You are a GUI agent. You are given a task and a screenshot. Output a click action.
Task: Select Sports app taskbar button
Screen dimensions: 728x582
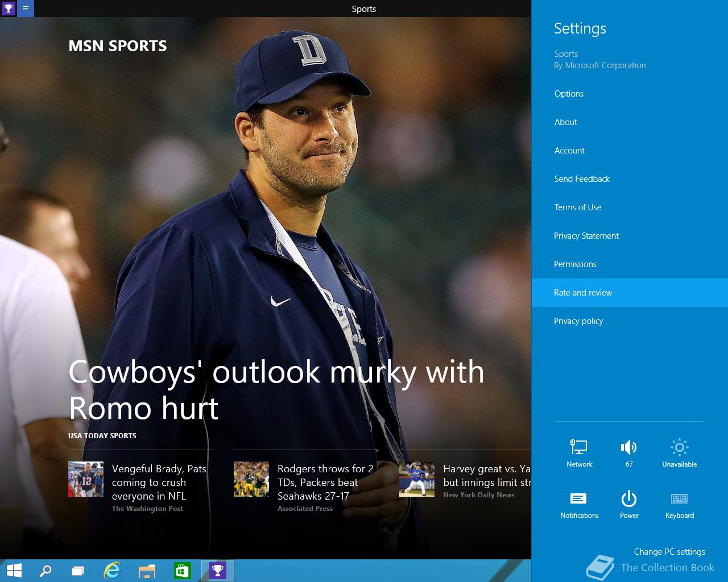218,571
